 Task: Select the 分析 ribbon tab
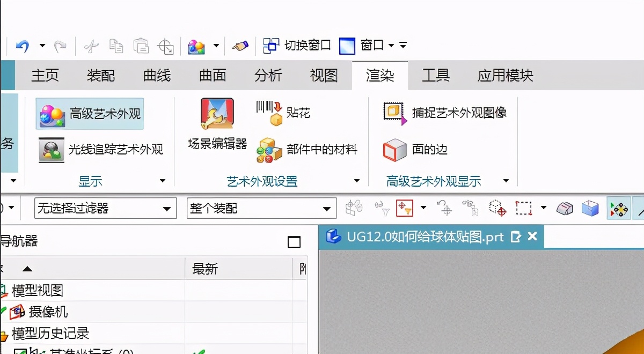[268, 76]
